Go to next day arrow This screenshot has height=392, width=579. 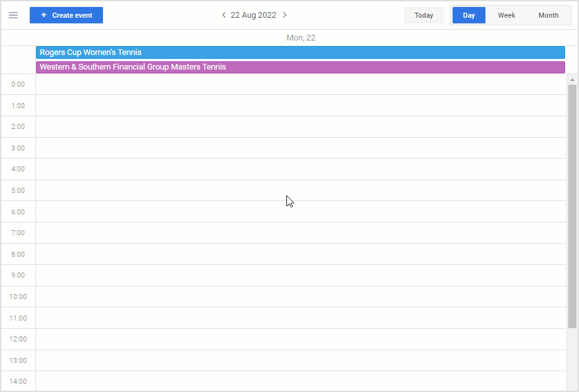284,15
